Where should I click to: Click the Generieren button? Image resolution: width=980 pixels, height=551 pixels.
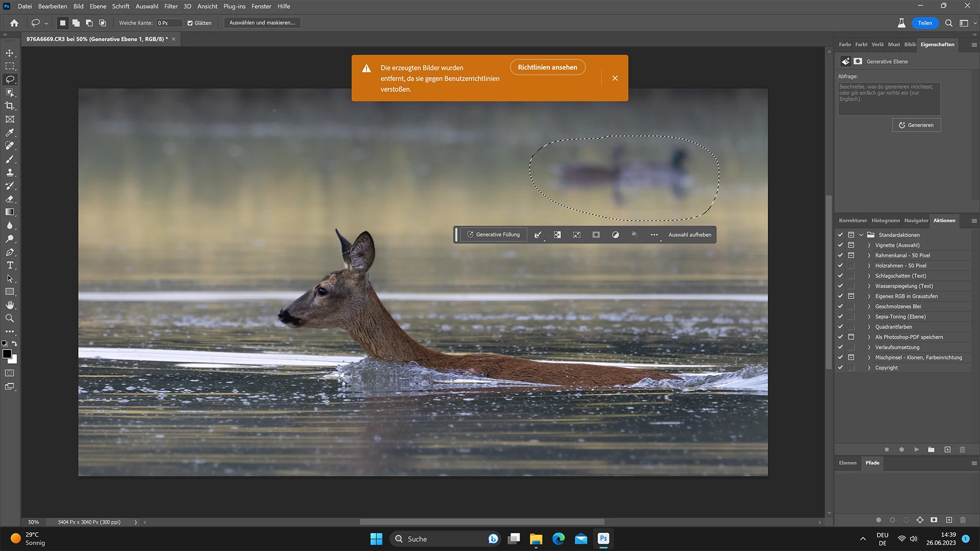pyautogui.click(x=916, y=125)
